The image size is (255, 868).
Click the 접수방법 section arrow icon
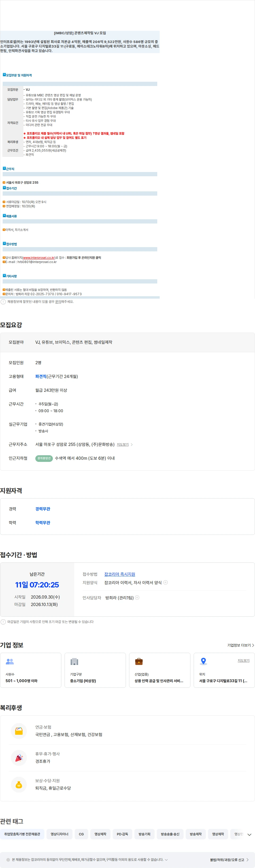5,243
